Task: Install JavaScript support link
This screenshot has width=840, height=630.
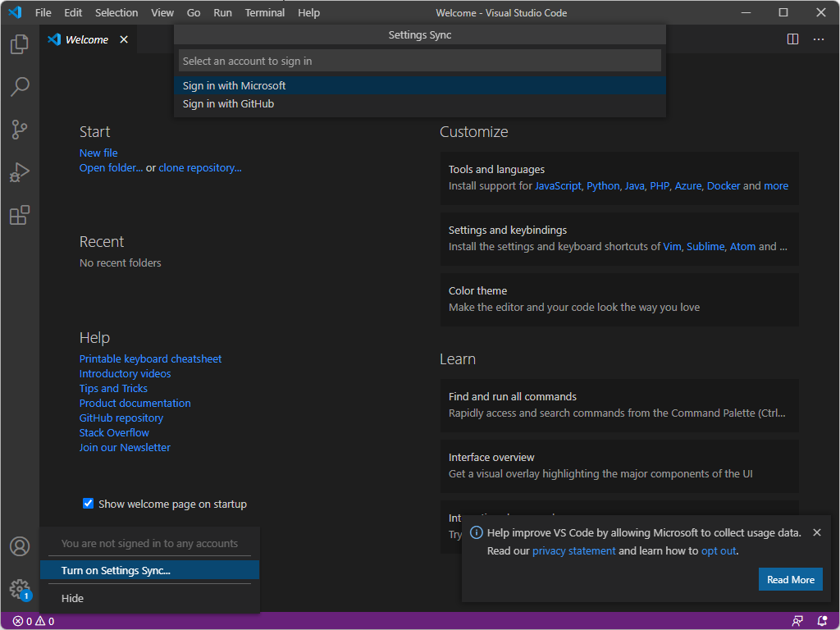Action: pos(558,186)
